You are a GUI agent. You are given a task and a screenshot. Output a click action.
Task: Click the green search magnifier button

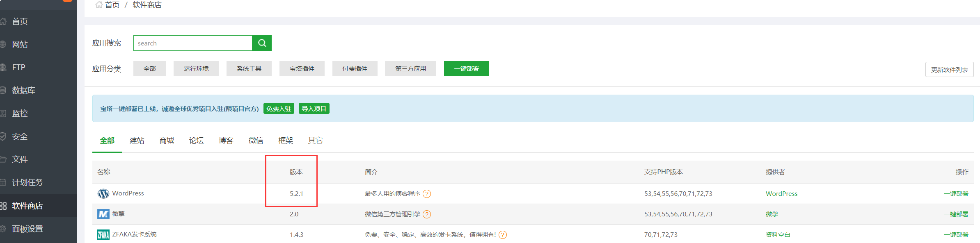tap(262, 43)
